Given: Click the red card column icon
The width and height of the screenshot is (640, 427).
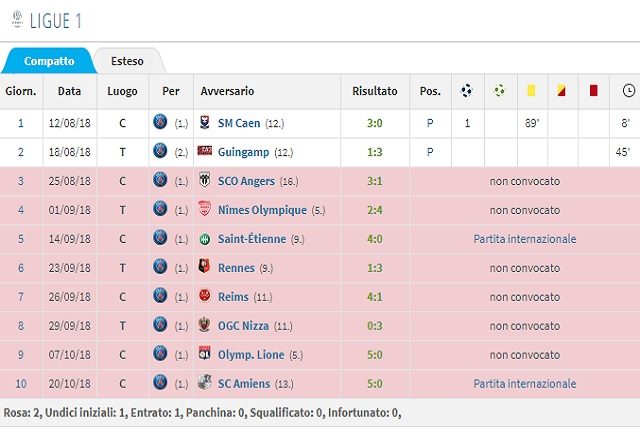Looking at the screenshot, I should (594, 90).
